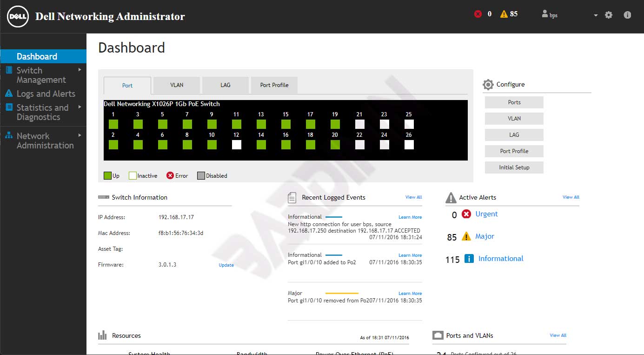
Task: Click the MAC address f8:b1:56:76:34:3d
Action: pyautogui.click(x=181, y=233)
